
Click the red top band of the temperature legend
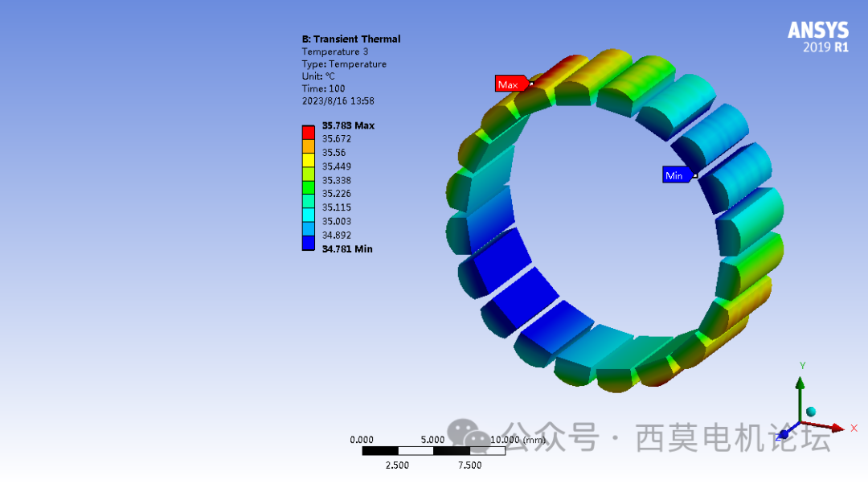tap(308, 129)
